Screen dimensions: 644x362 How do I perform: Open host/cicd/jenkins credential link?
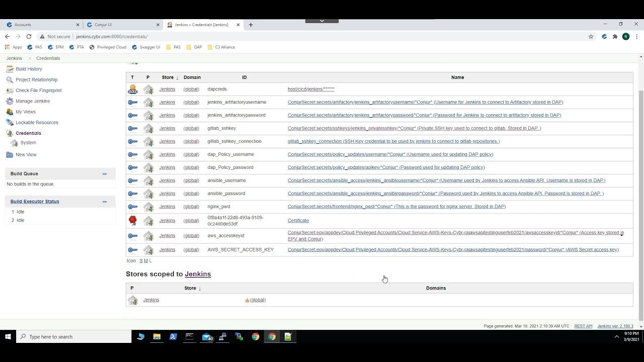click(x=311, y=89)
